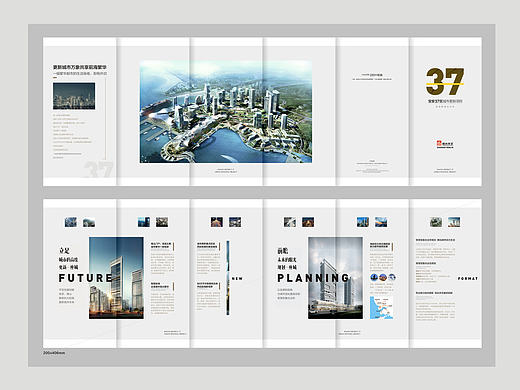Viewport: 520px width, 390px height.
Task: Select second small thumbnail atop the FUTURE panel
Action: pos(89,222)
